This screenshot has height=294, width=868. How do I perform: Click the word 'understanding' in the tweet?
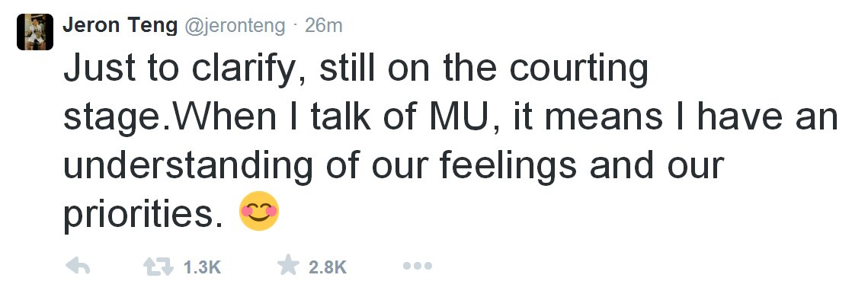click(x=188, y=166)
